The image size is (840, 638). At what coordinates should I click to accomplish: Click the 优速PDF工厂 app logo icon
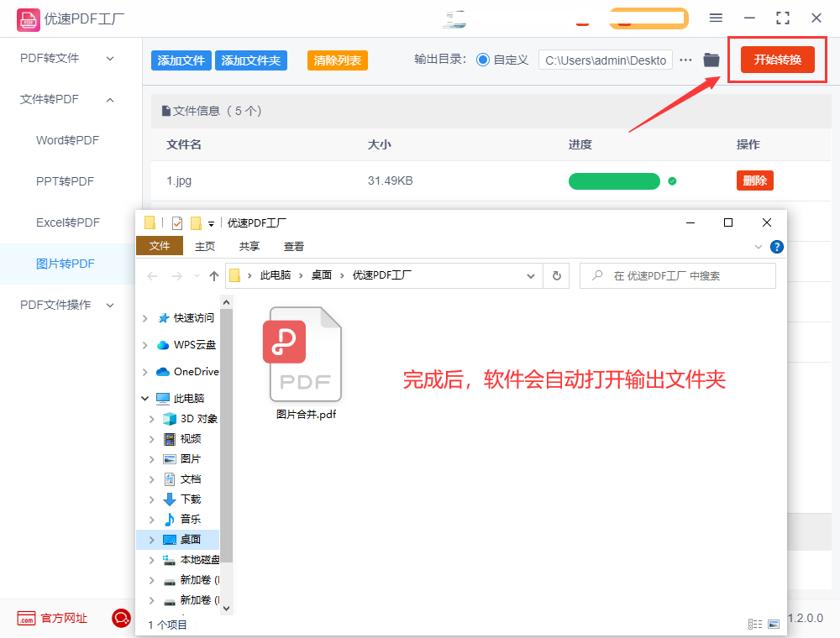point(28,20)
